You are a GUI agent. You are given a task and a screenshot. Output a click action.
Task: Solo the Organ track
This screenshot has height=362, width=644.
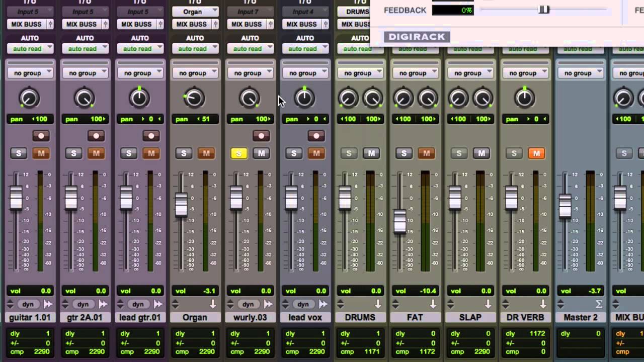[x=184, y=153]
